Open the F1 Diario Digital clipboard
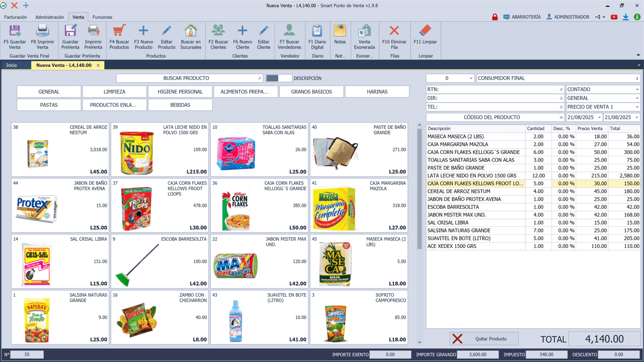 click(317, 37)
